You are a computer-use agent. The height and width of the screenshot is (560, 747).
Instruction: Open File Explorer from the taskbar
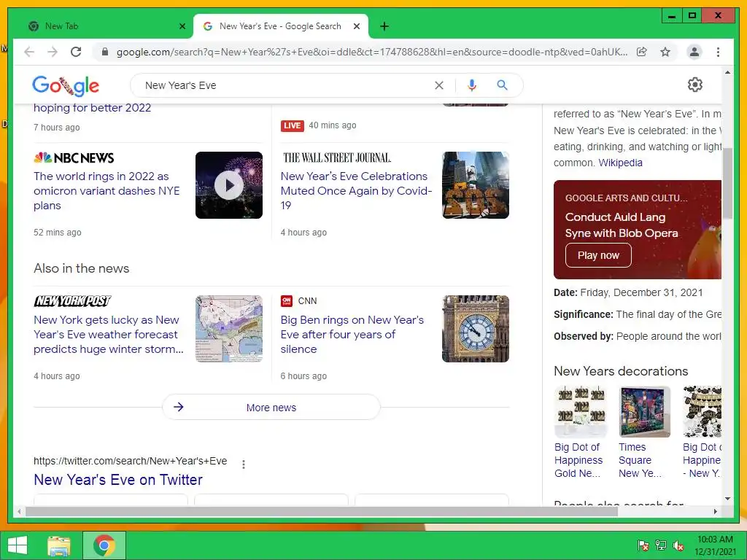[x=59, y=545]
